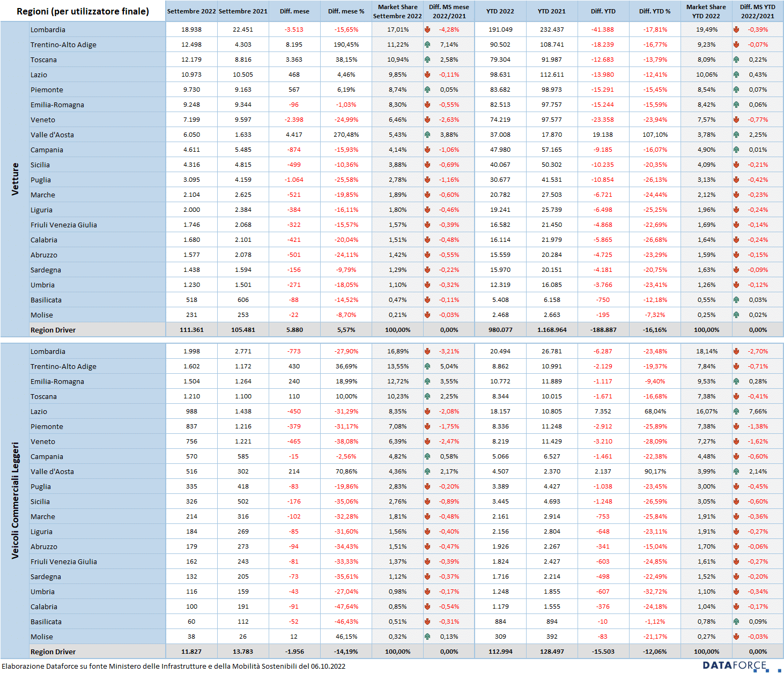This screenshot has width=784, height=673.
Task: Select the commercial vehicles Sardegna row label
Action: 46,576
